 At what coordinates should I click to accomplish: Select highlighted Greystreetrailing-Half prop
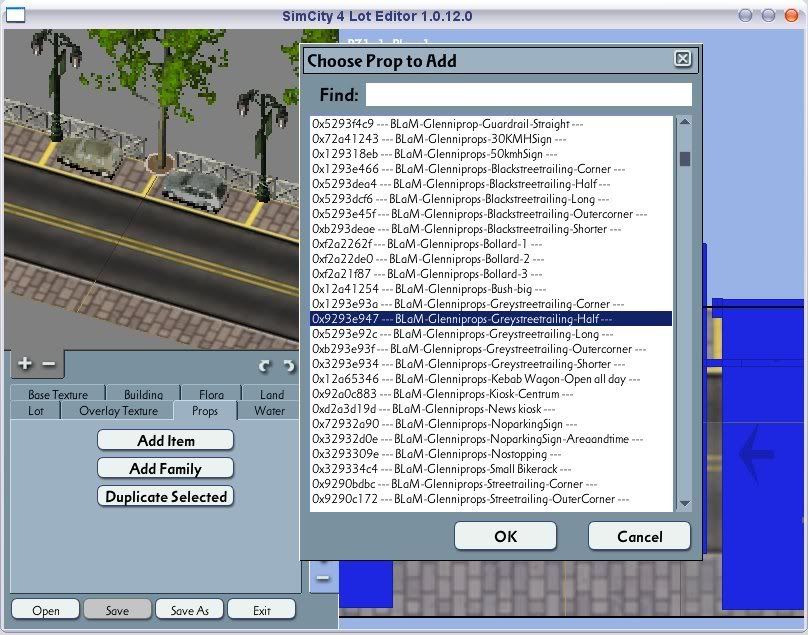492,319
